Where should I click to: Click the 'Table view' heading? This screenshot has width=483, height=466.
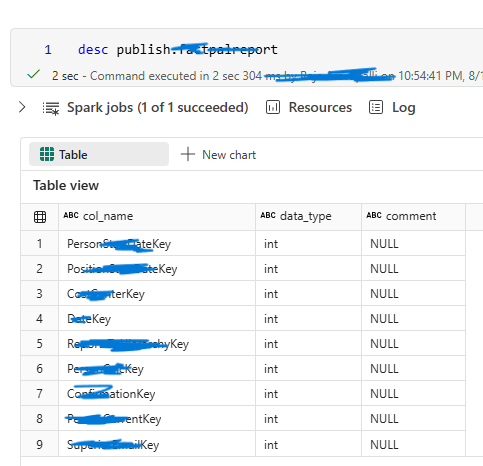(x=66, y=185)
